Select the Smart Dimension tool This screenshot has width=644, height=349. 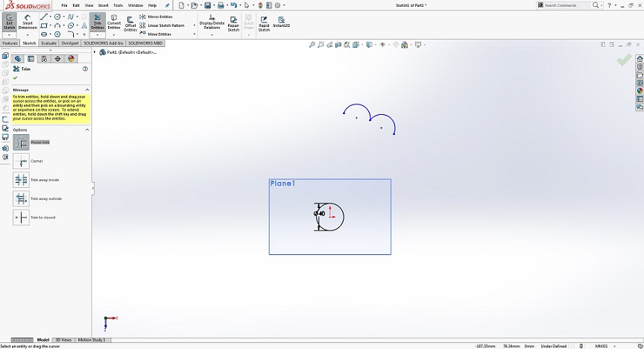pyautogui.click(x=28, y=22)
